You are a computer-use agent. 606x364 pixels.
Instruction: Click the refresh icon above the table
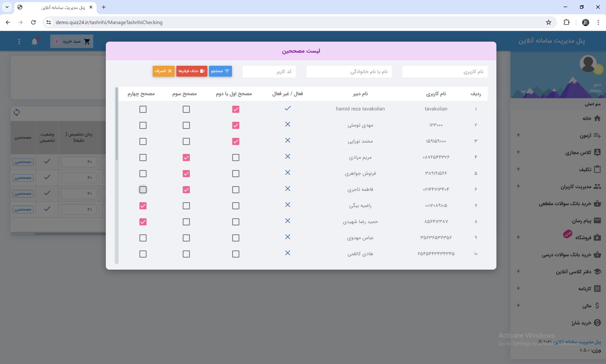[17, 112]
